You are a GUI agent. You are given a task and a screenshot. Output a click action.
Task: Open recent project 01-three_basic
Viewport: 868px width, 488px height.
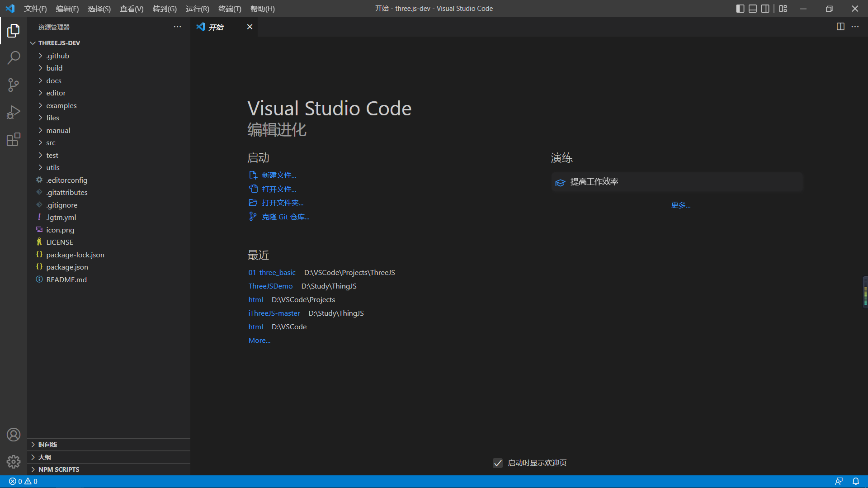coord(272,272)
